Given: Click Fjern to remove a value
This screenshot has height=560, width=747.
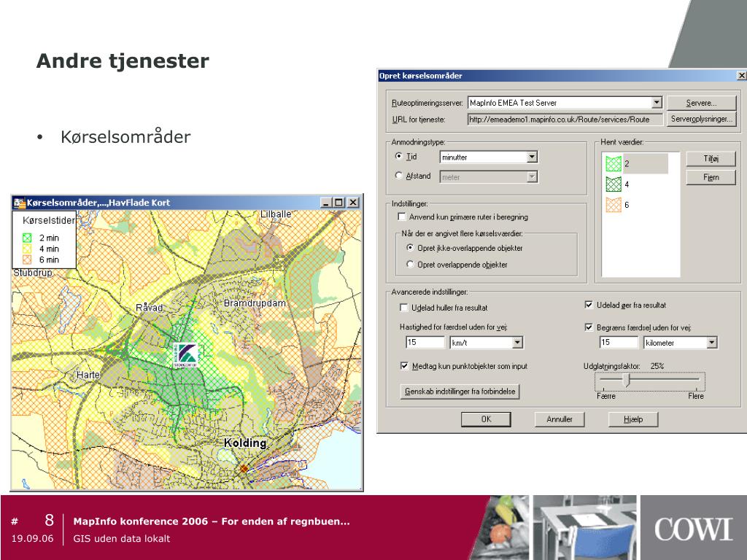Looking at the screenshot, I should pyautogui.click(x=711, y=178).
